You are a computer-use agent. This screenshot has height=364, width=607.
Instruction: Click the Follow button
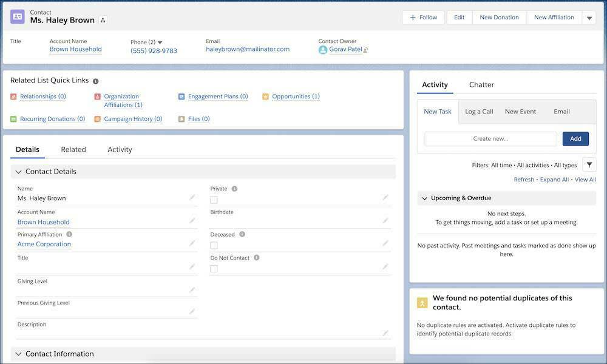click(x=424, y=18)
